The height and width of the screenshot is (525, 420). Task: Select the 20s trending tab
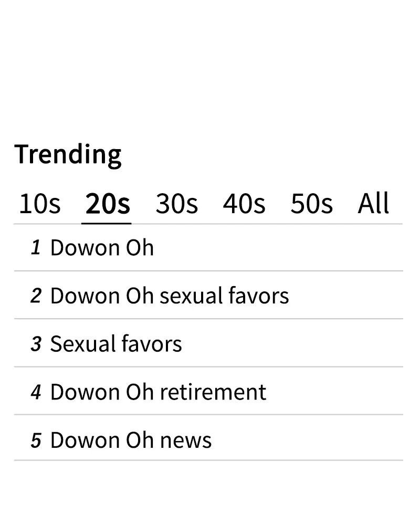coord(107,204)
